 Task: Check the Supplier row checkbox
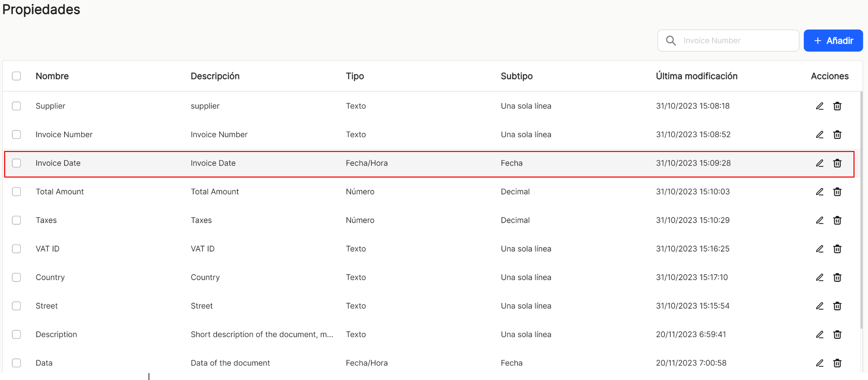16,106
